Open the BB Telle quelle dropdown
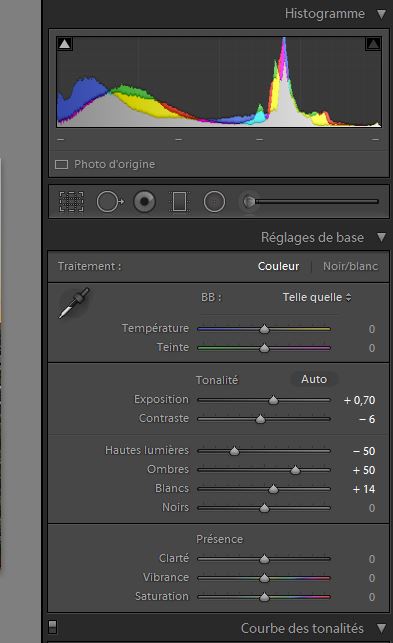The image size is (393, 643). (x=317, y=297)
